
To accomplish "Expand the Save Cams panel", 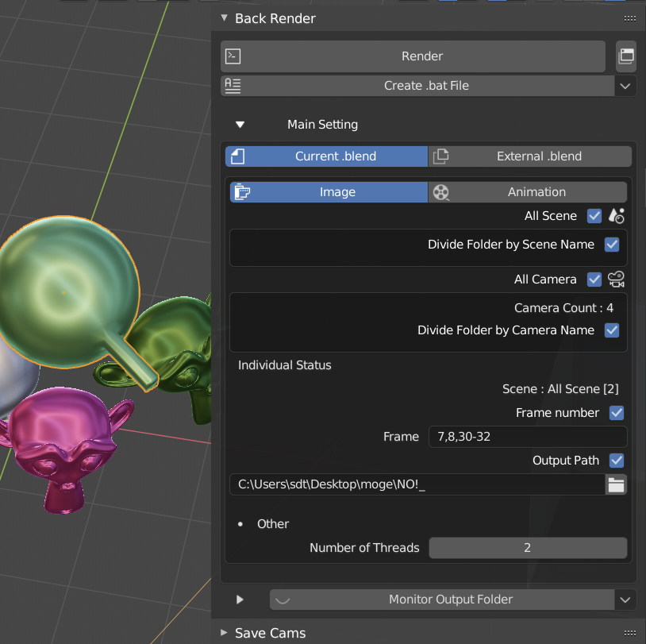I will pyautogui.click(x=224, y=632).
